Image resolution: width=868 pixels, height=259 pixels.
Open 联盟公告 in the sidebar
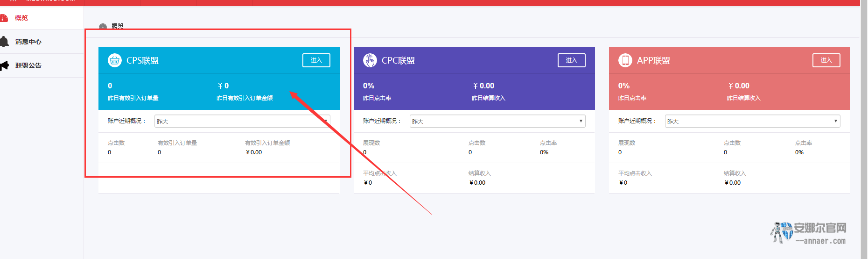(x=42, y=65)
